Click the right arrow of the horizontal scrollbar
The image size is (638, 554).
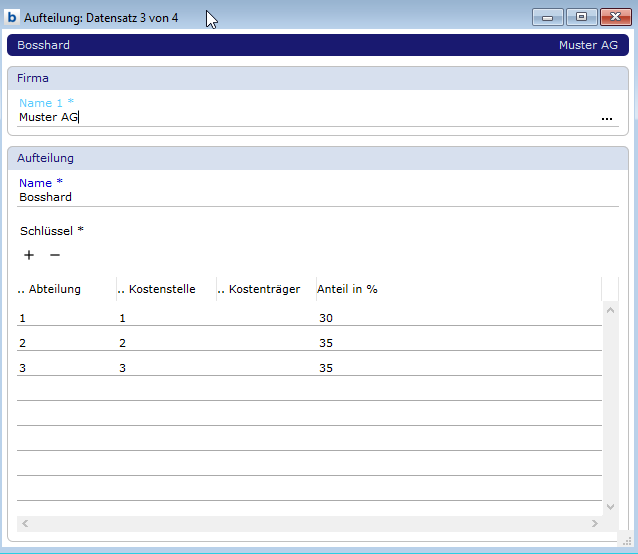594,523
